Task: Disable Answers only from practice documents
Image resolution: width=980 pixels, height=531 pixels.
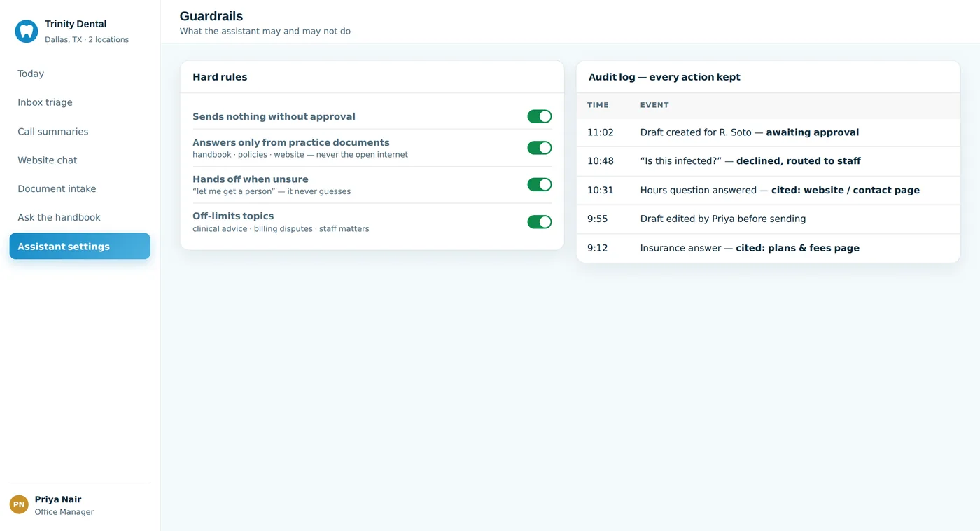Action: (x=540, y=148)
